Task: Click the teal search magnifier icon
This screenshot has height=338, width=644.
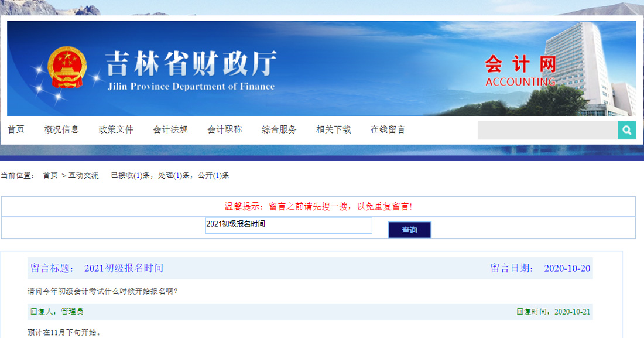Action: (627, 130)
